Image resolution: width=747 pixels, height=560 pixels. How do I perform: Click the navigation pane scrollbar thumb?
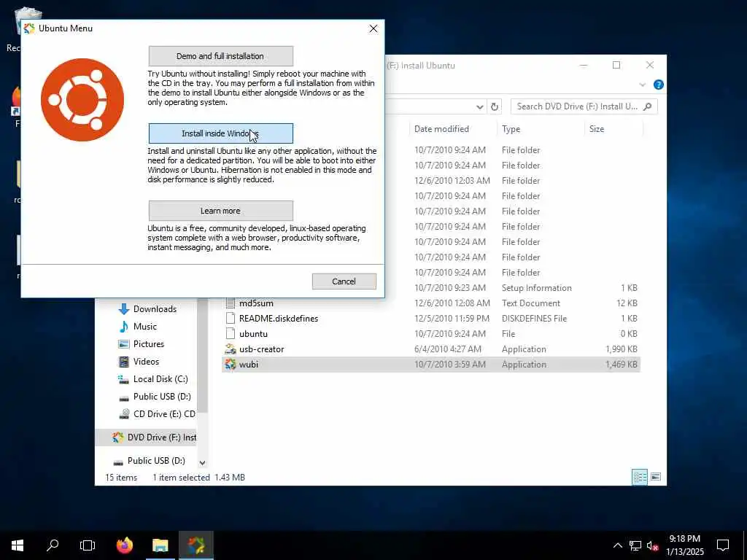tap(203, 355)
